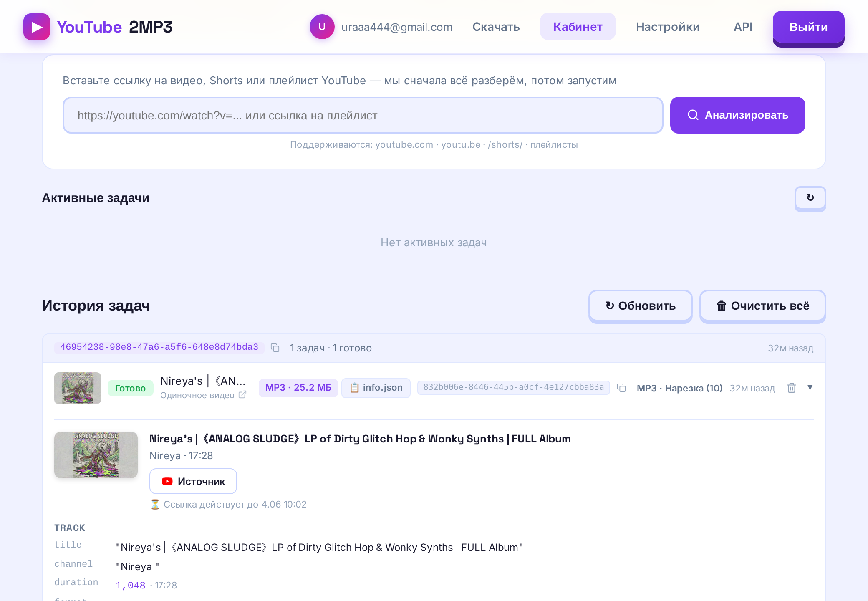Image resolution: width=868 pixels, height=601 pixels.
Task: Open the Скачать nav item
Action: 496,27
